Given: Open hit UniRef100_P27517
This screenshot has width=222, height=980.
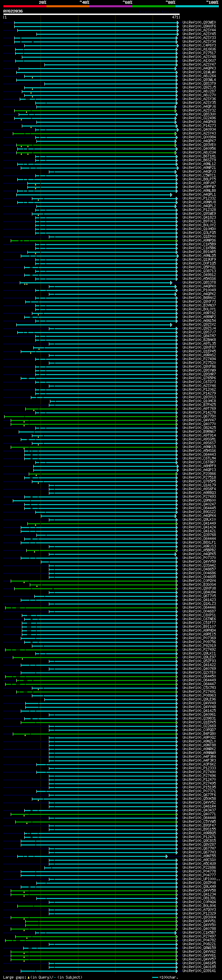Looking at the screenshot, I should pyautogui.click(x=199, y=53).
